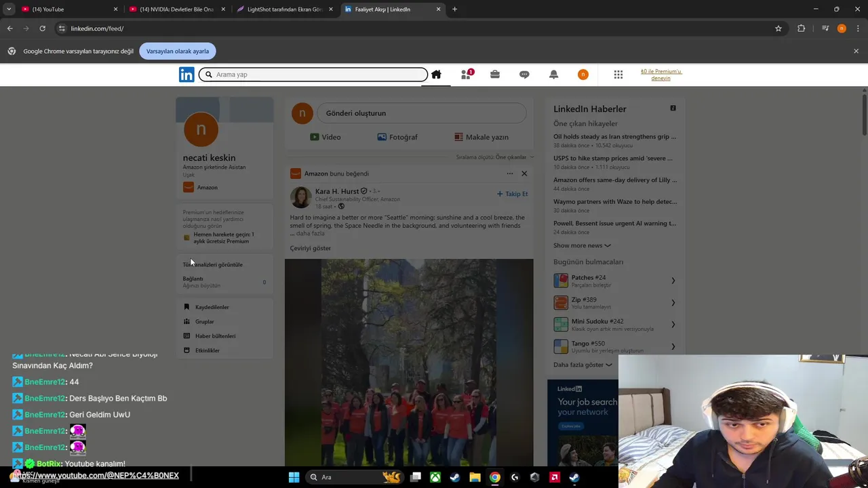Switch to first YouTube tab
This screenshot has width=868, height=488.
[x=68, y=9]
